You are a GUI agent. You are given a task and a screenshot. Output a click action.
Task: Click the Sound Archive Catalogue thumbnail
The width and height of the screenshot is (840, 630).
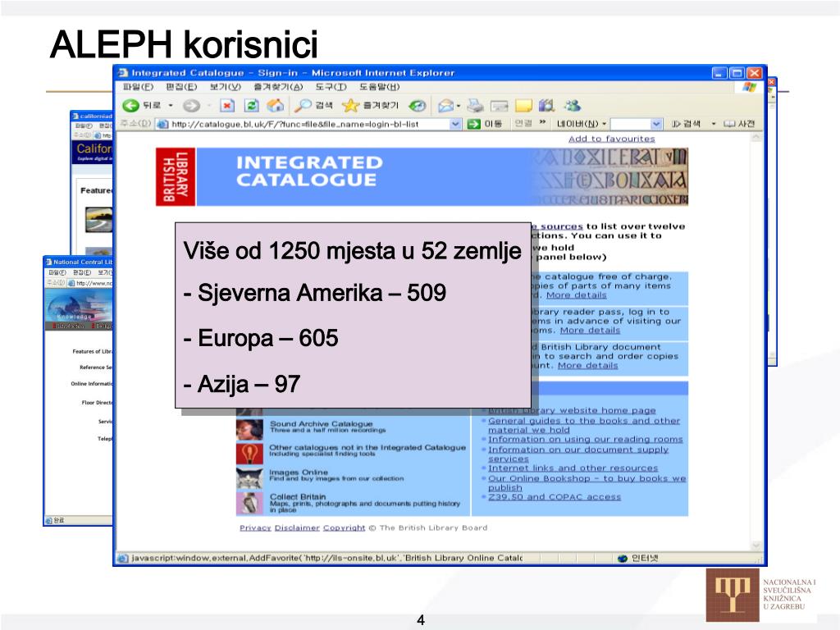249,429
